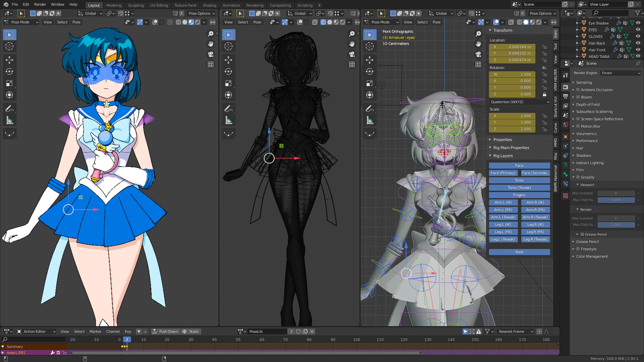Select the Rotate tool in left viewport
This screenshot has width=644, height=362.
(10, 71)
